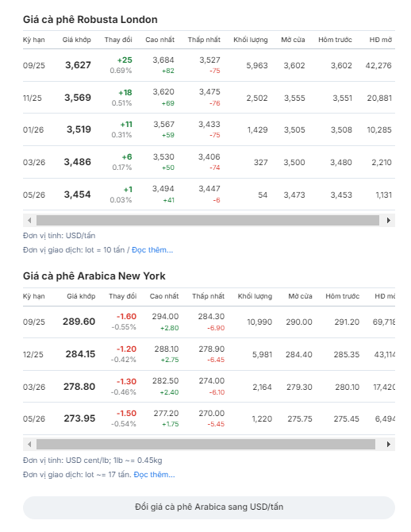This screenshot has height=532, width=411.
Task: Click 'Giá cà phê Arabica New York' heading
Action: pos(94,276)
